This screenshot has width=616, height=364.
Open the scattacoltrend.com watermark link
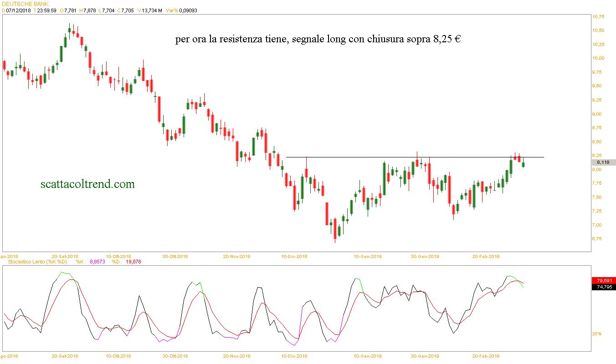pyautogui.click(x=87, y=184)
